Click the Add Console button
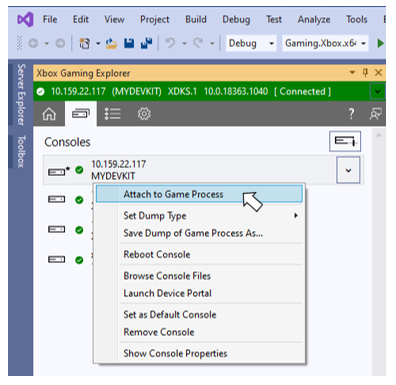 pyautogui.click(x=345, y=141)
